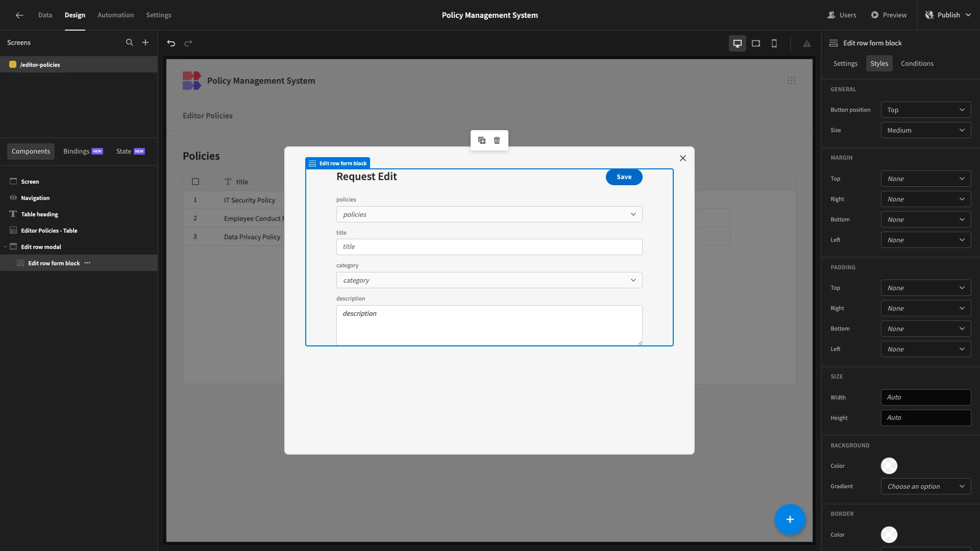Open the Margin Top dropdown

926,179
